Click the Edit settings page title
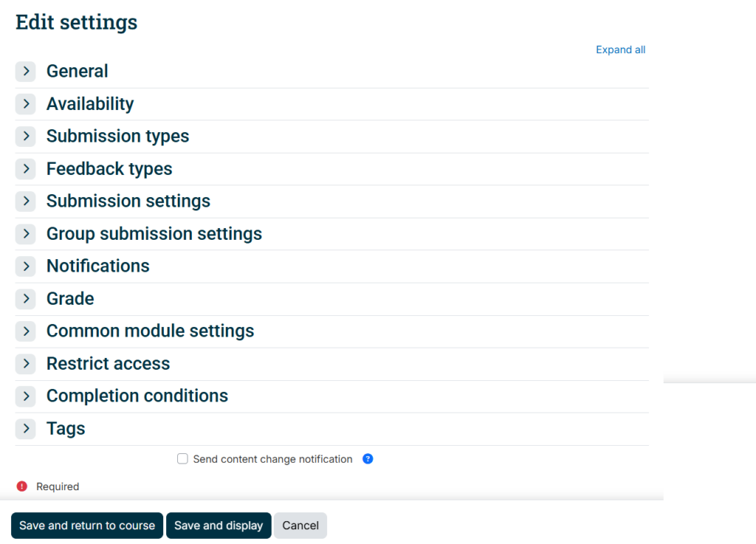Image resolution: width=756 pixels, height=544 pixels. 77,22
